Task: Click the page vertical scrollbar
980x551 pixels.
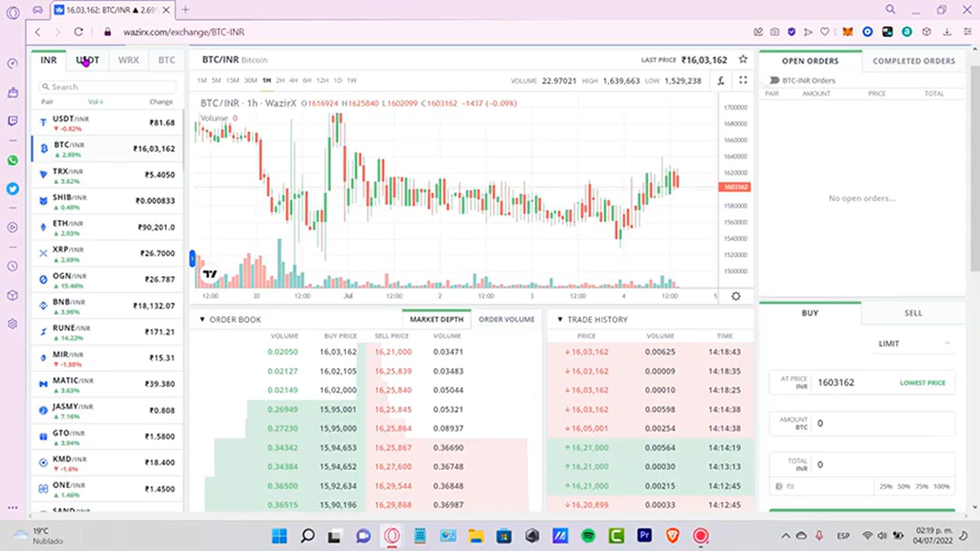Action: (975, 168)
